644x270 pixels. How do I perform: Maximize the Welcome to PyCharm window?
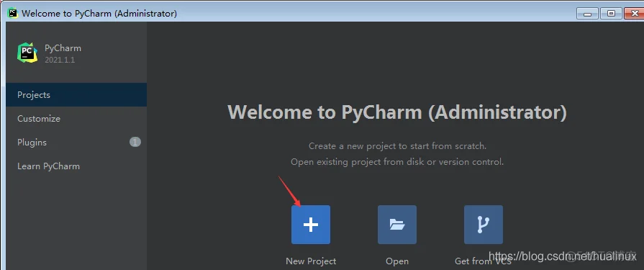(611, 14)
